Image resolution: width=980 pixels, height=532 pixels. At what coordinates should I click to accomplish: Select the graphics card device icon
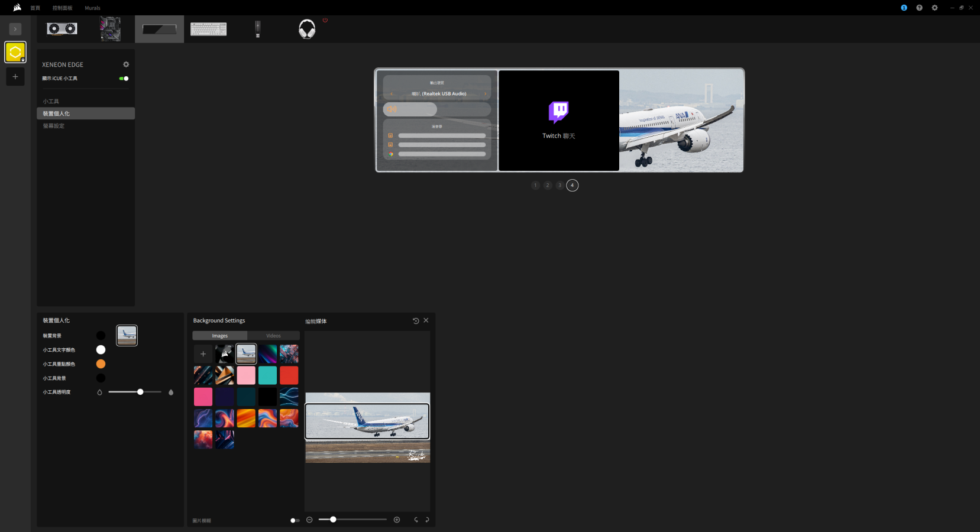62,29
